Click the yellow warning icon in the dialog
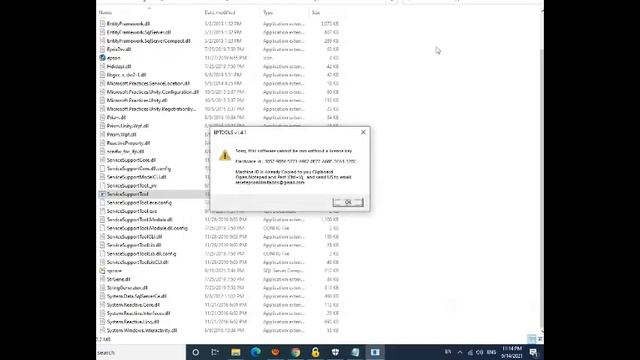 (x=224, y=155)
